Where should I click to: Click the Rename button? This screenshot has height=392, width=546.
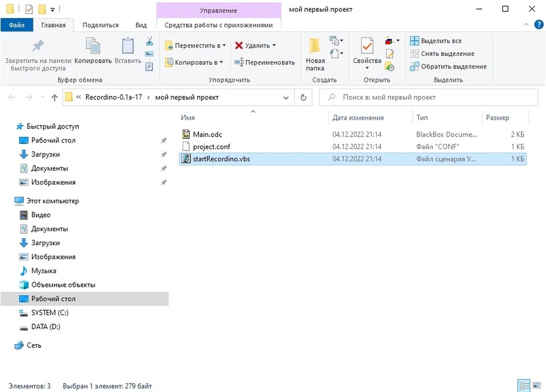click(x=265, y=62)
